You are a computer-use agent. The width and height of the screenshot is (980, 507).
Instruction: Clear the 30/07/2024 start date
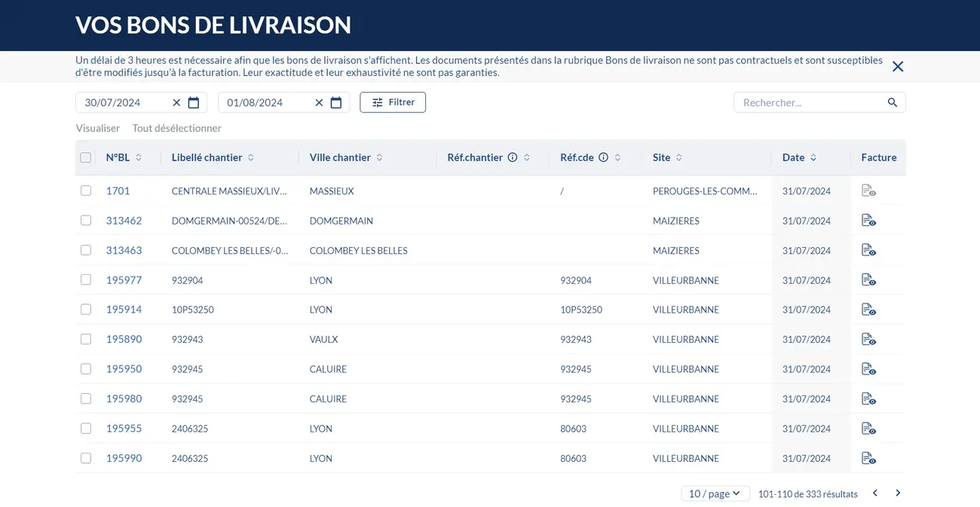(176, 102)
